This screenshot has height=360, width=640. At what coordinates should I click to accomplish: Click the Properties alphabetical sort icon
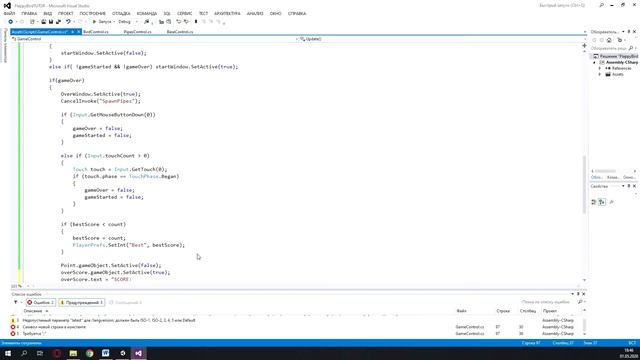(x=602, y=202)
